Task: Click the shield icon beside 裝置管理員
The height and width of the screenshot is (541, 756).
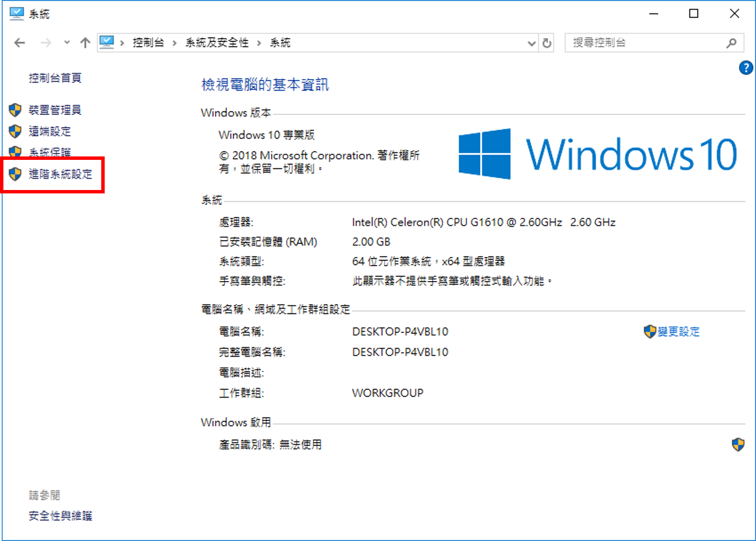Action: pyautogui.click(x=15, y=110)
